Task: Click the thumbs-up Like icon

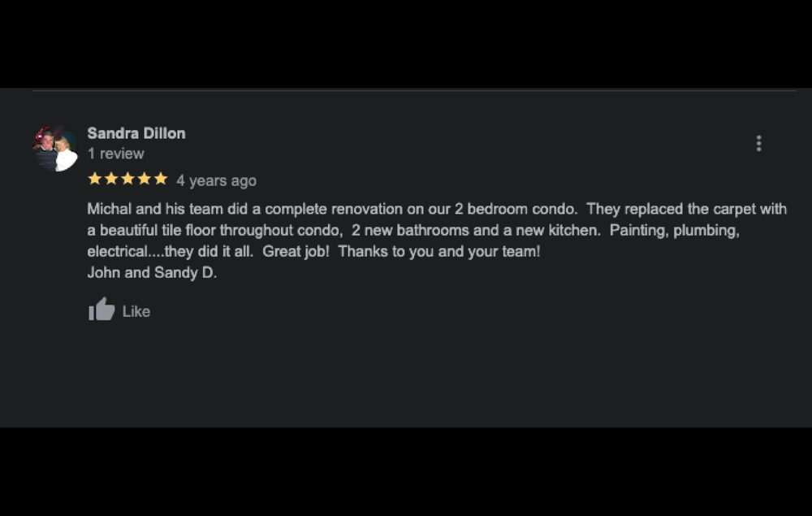Action: tap(102, 310)
